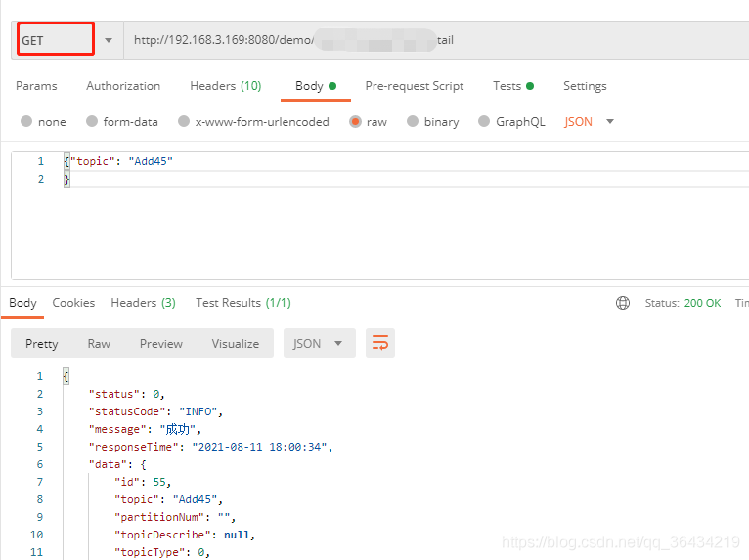
Task: Select the raw body option
Action: [x=368, y=122]
